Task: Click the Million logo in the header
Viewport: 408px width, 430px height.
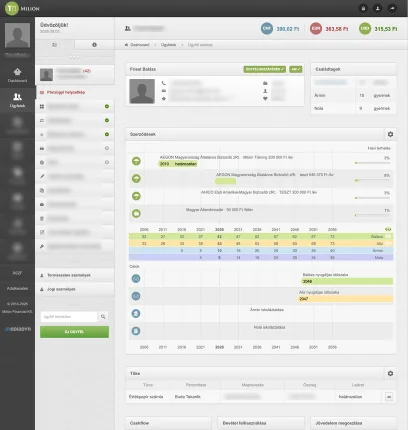Action: (22, 8)
